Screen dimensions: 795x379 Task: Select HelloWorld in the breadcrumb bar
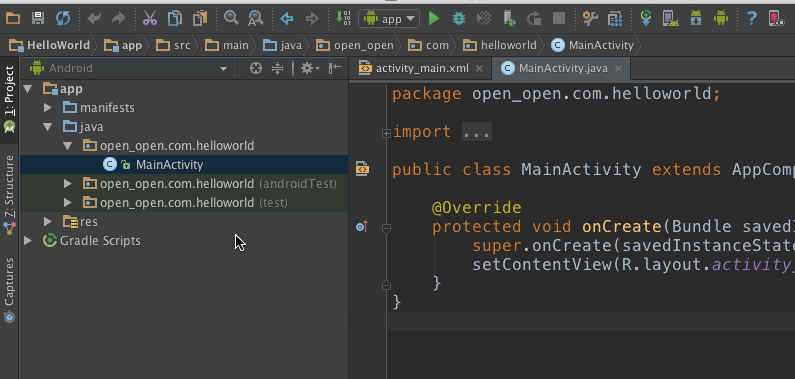click(49, 46)
